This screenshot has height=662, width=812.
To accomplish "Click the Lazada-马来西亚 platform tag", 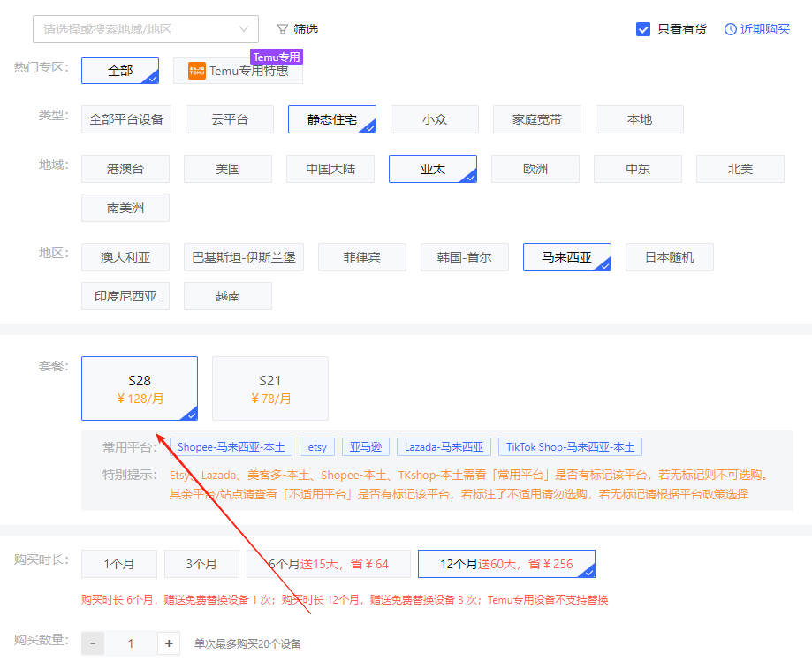I will [444, 447].
